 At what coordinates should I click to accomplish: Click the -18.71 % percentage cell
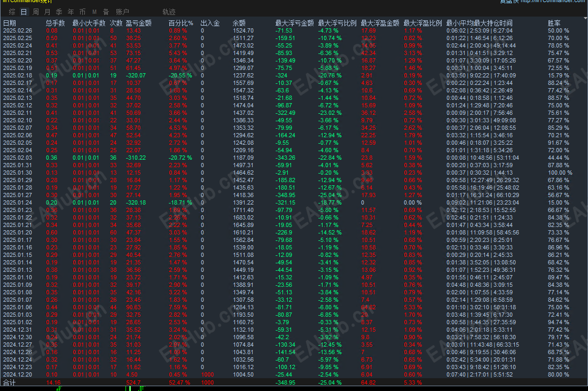181,202
